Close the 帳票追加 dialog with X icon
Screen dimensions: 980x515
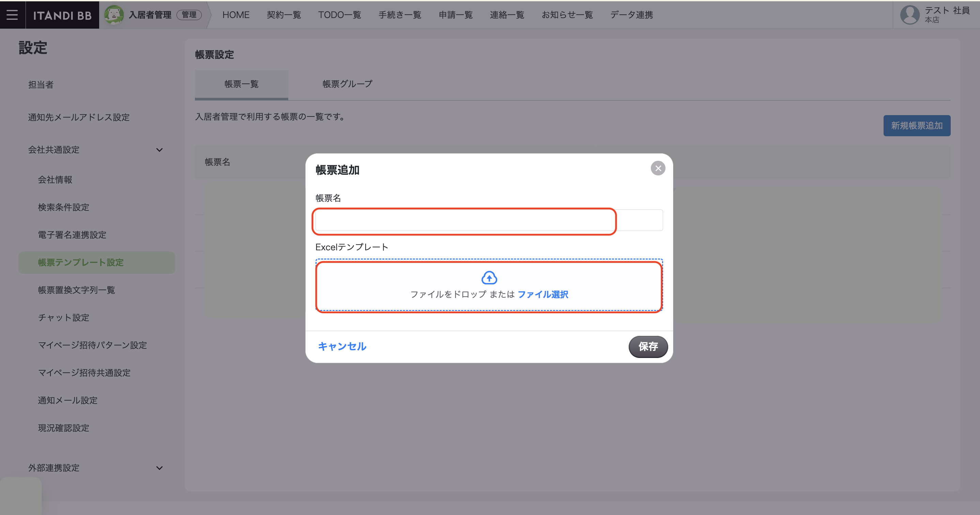coord(658,168)
